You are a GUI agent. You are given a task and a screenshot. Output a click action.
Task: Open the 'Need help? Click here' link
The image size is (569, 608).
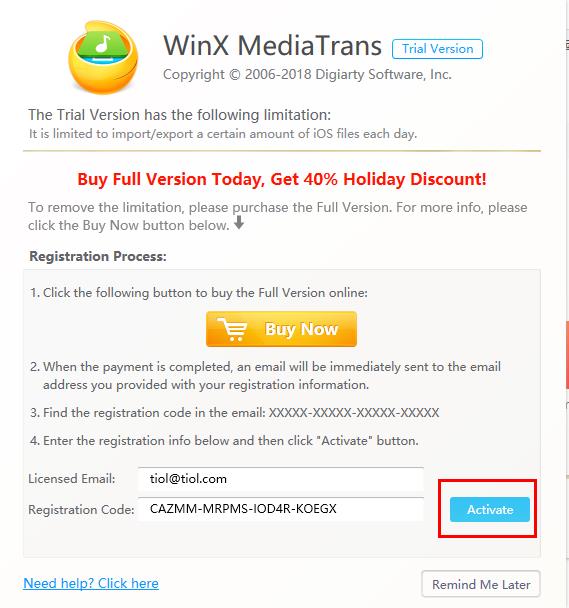[91, 583]
